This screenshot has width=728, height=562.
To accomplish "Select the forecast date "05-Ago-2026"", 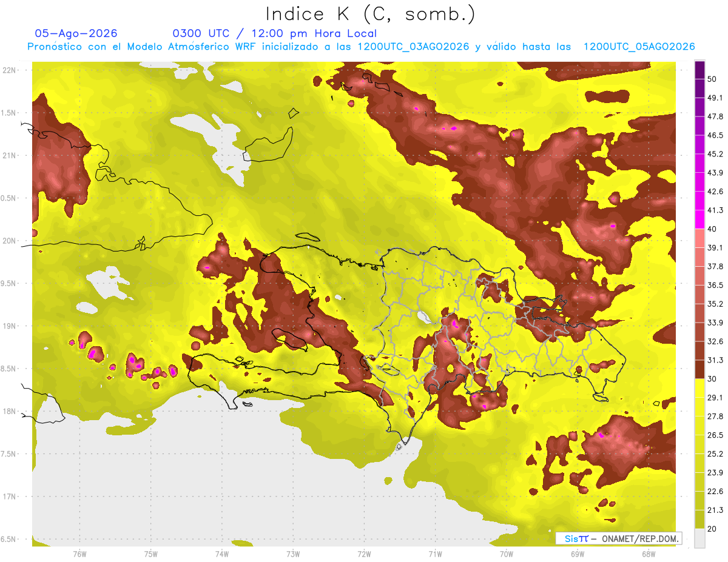I will coord(76,33).
